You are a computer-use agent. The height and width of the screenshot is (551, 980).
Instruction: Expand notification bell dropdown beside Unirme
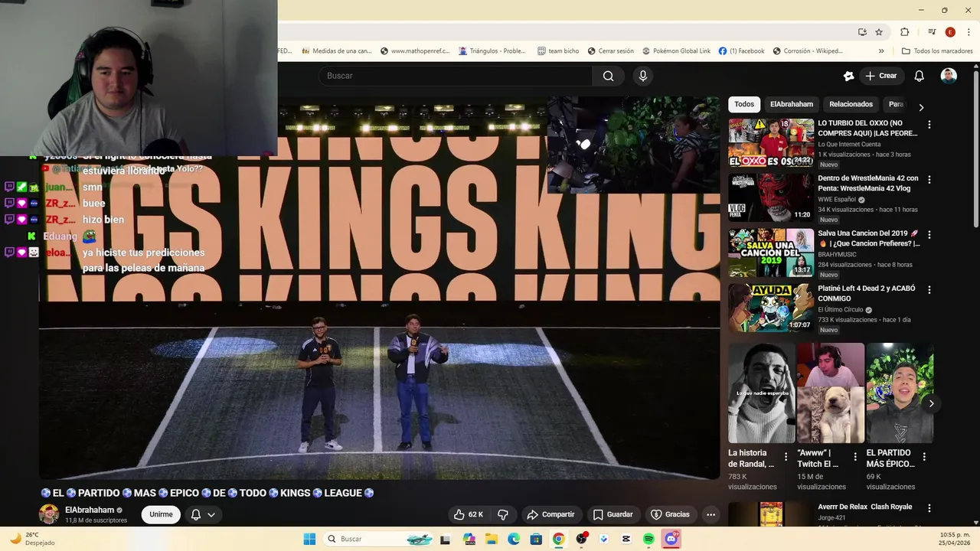coord(211,514)
